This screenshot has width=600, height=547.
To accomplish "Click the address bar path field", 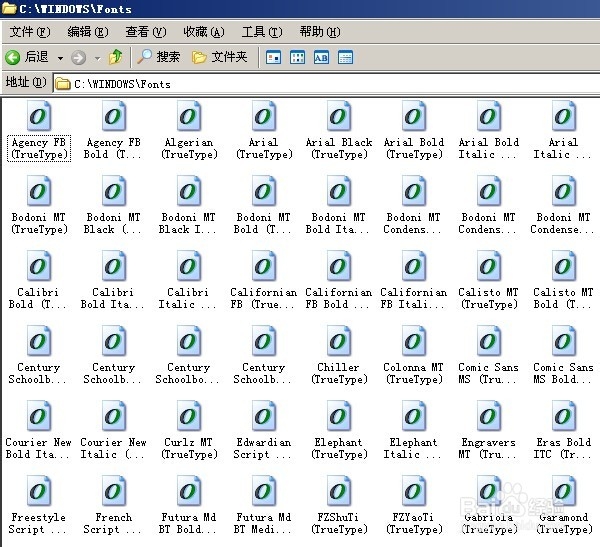I will (x=325, y=84).
